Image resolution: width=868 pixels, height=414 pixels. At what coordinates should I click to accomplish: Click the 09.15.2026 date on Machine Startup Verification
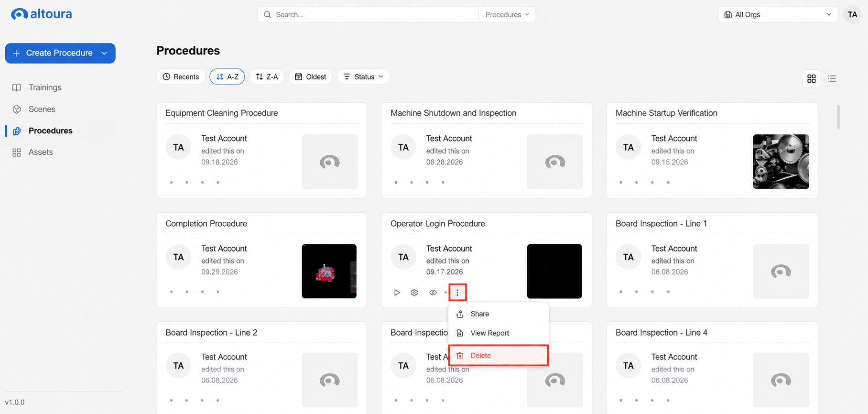670,162
